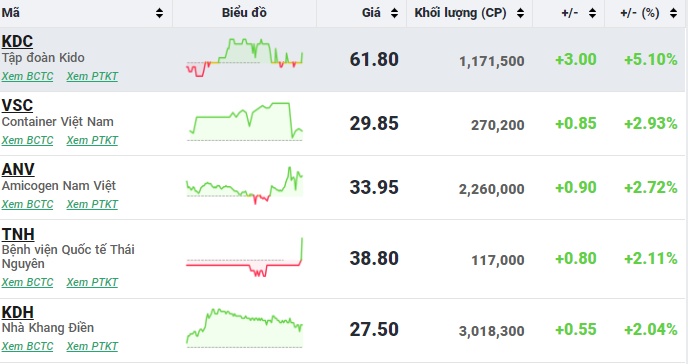The width and height of the screenshot is (688, 364).
Task: Select KDC price 61.80
Action: click(374, 60)
